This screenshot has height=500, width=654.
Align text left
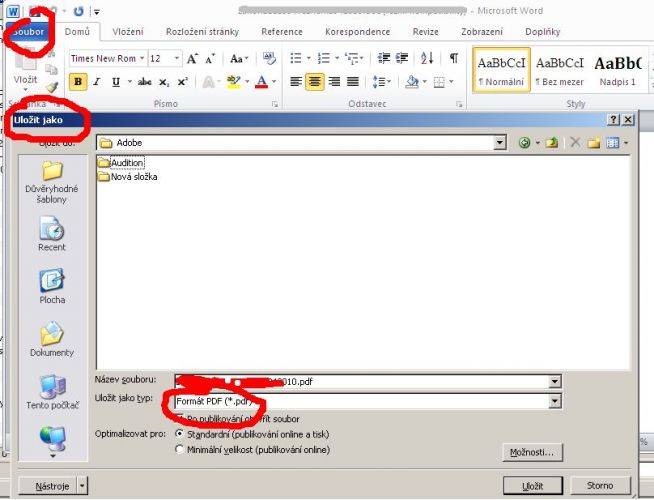tap(296, 81)
